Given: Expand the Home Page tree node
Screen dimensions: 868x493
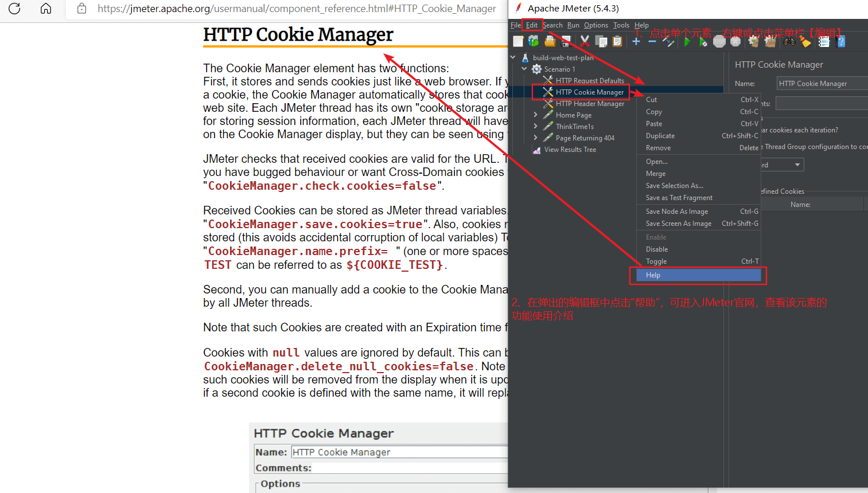Looking at the screenshot, I should tap(536, 115).
